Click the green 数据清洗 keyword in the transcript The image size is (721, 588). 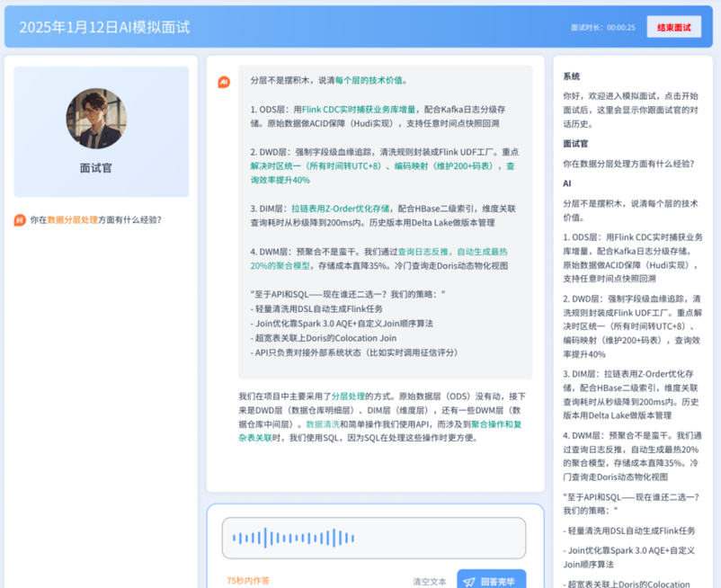(x=323, y=423)
